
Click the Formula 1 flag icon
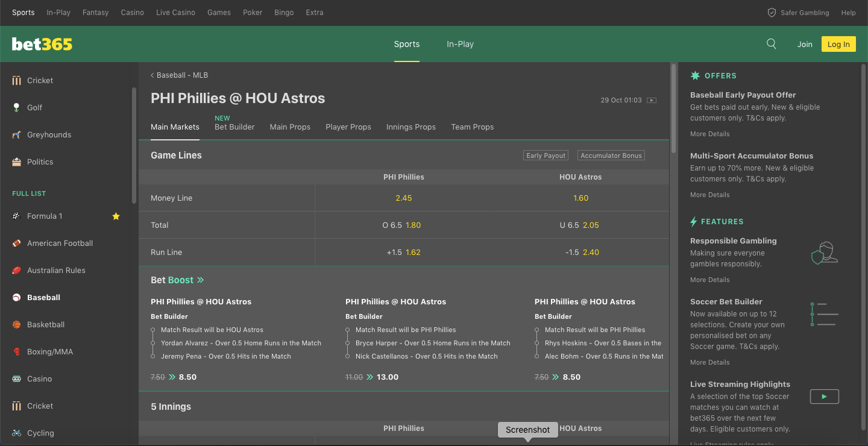(x=16, y=216)
